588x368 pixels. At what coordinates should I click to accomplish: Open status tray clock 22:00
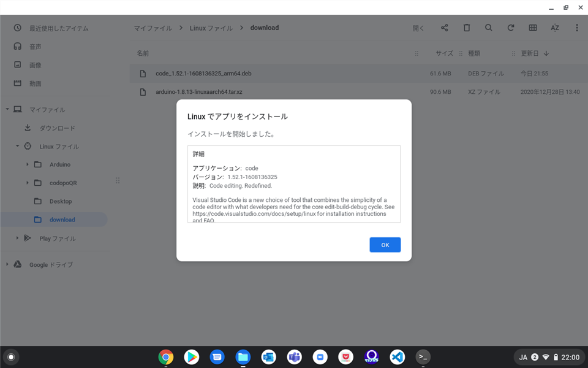pyautogui.click(x=570, y=357)
